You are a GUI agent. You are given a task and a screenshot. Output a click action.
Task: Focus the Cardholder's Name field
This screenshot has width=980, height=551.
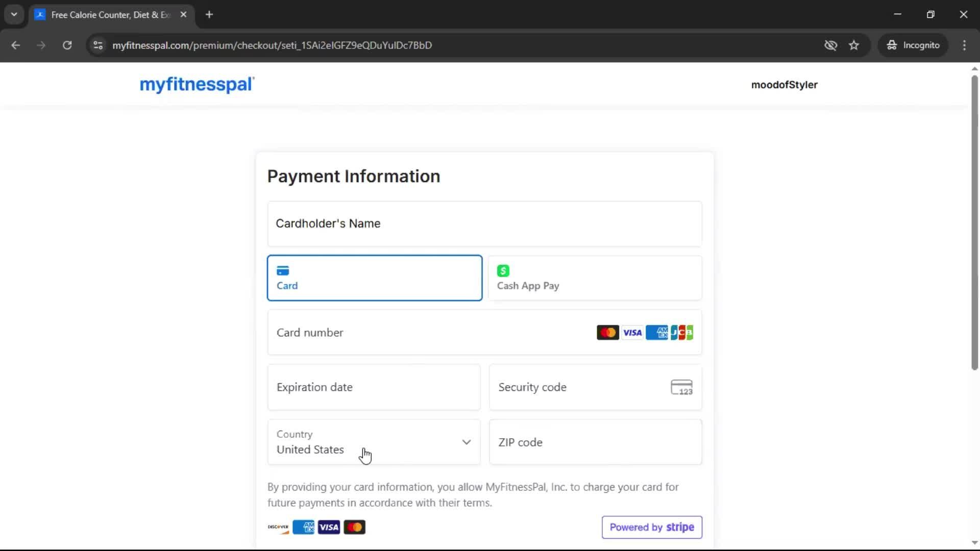[x=484, y=223]
